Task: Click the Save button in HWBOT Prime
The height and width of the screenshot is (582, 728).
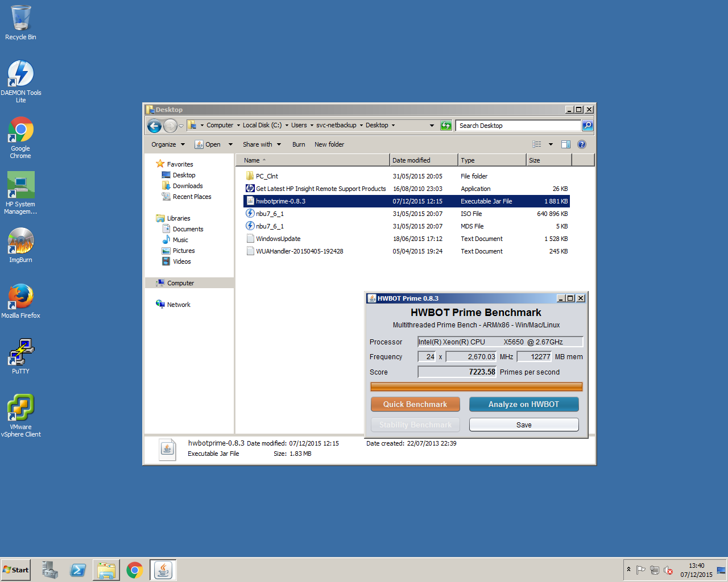Action: click(x=524, y=425)
